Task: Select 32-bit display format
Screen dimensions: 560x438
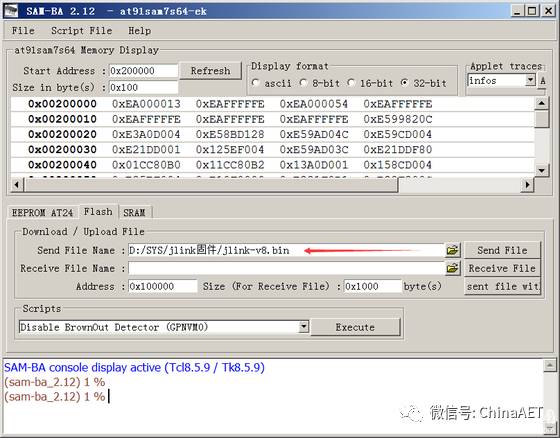Action: coord(405,83)
